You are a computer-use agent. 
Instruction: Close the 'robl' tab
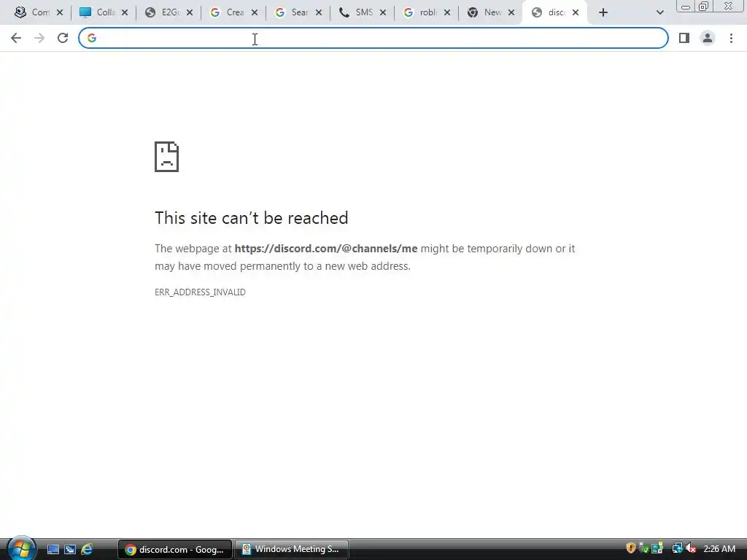447,12
